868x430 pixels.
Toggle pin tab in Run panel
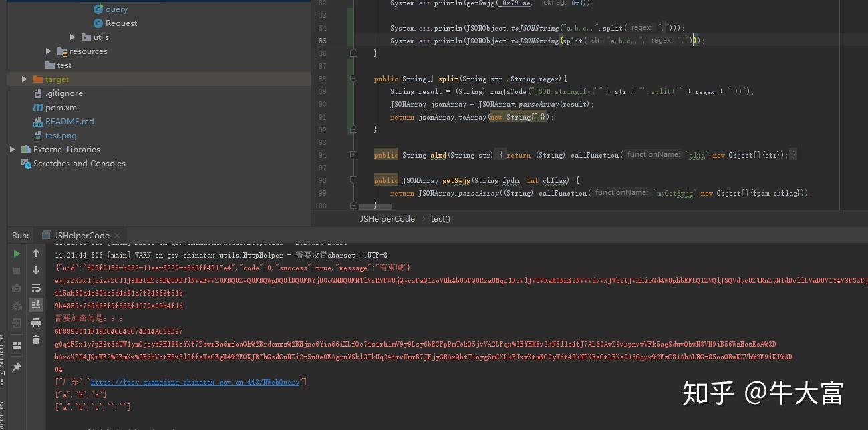click(17, 367)
